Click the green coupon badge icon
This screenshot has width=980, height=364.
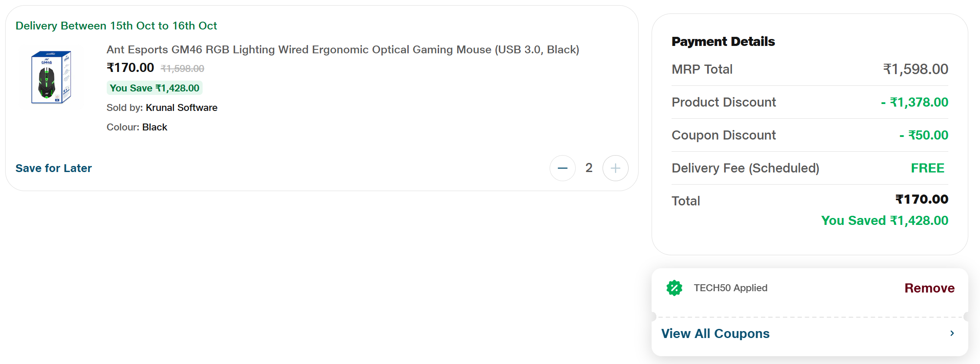point(674,288)
